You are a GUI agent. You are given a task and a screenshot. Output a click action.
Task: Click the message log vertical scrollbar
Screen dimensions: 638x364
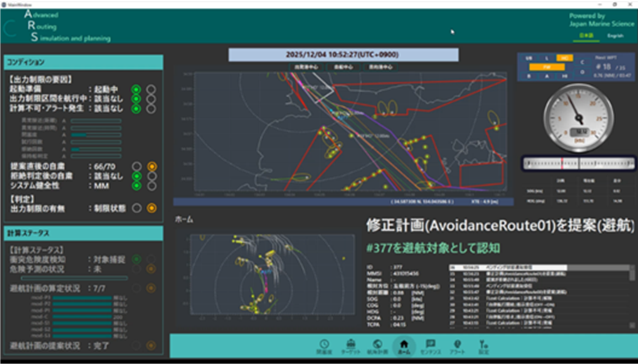pos(632,296)
